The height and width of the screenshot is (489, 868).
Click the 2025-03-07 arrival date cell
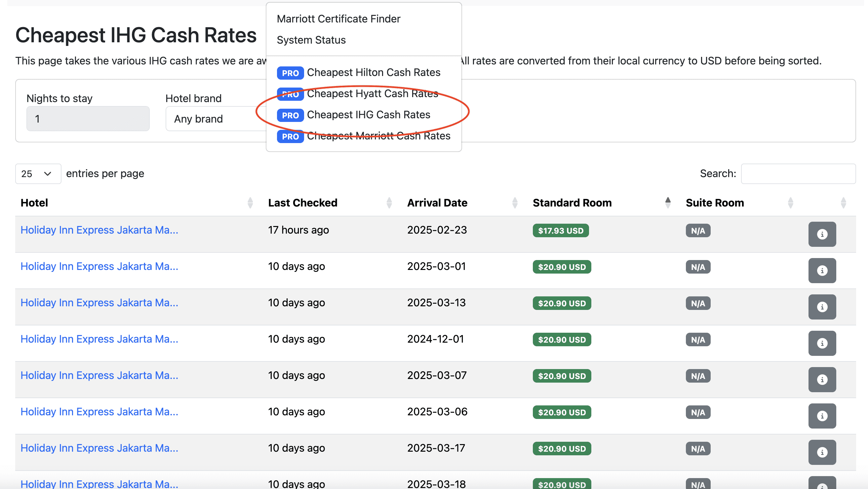(437, 376)
